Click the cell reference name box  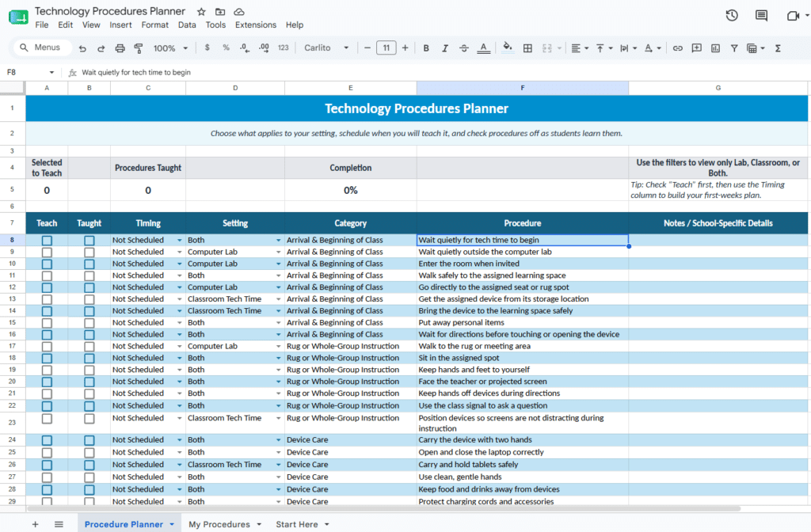point(30,72)
